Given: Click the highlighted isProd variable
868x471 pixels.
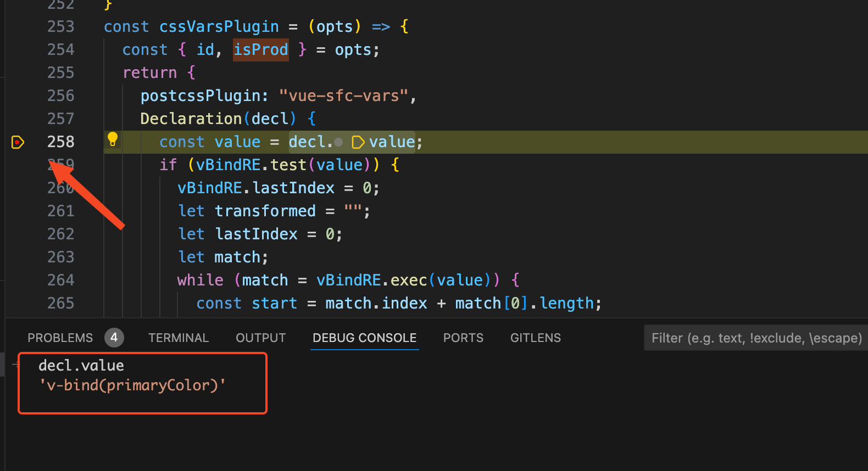Looking at the screenshot, I should [x=261, y=50].
